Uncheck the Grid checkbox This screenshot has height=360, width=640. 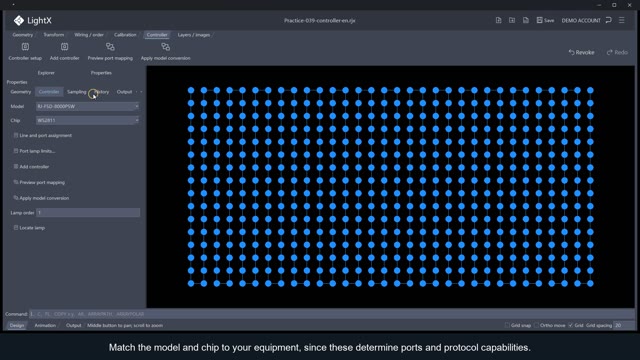[x=571, y=325]
